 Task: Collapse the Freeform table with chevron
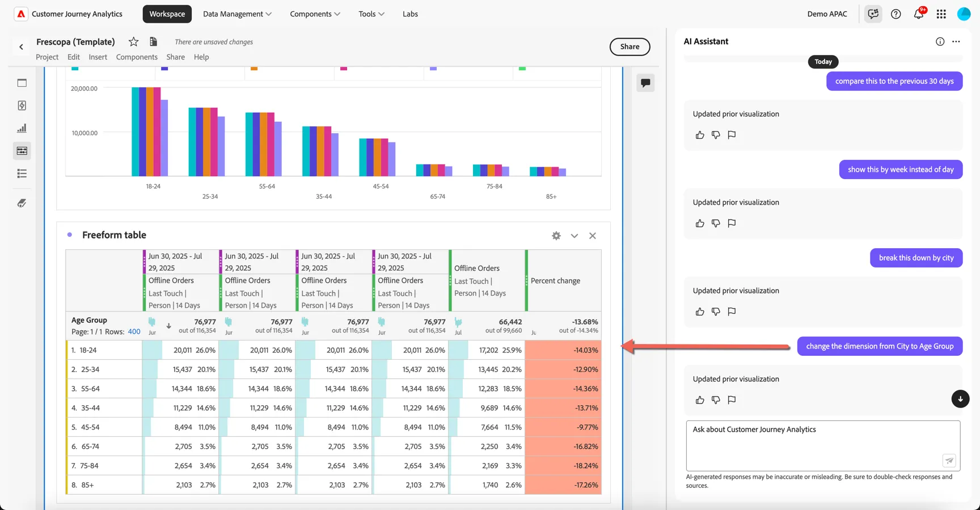(575, 236)
